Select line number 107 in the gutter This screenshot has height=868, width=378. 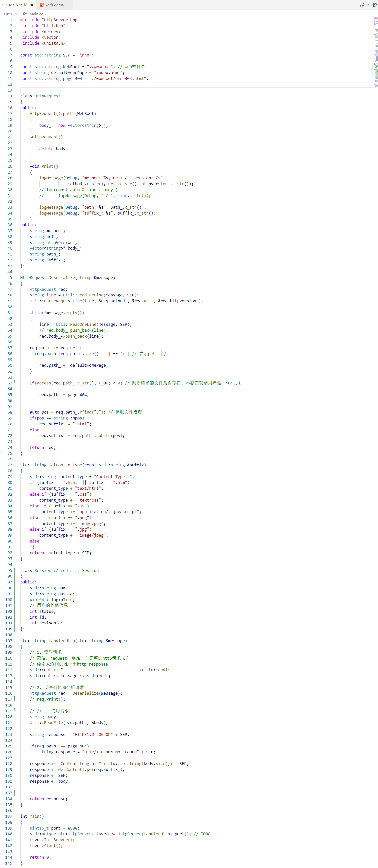[9, 641]
